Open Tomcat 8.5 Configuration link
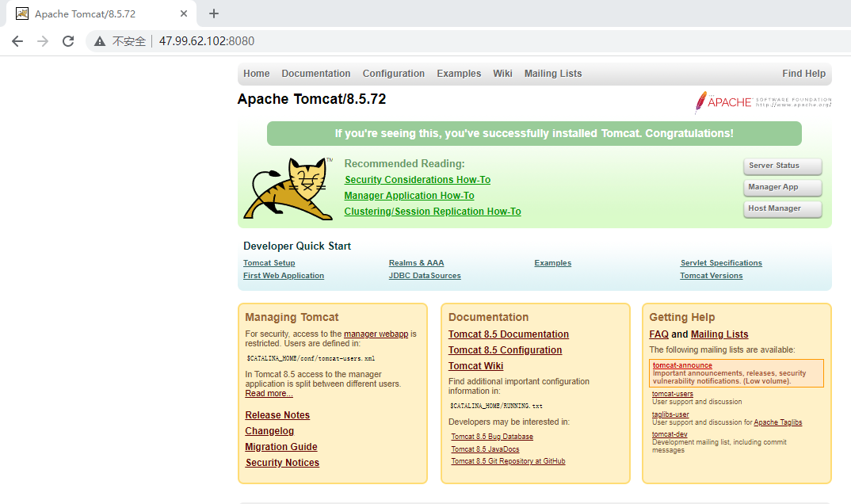 click(x=505, y=350)
